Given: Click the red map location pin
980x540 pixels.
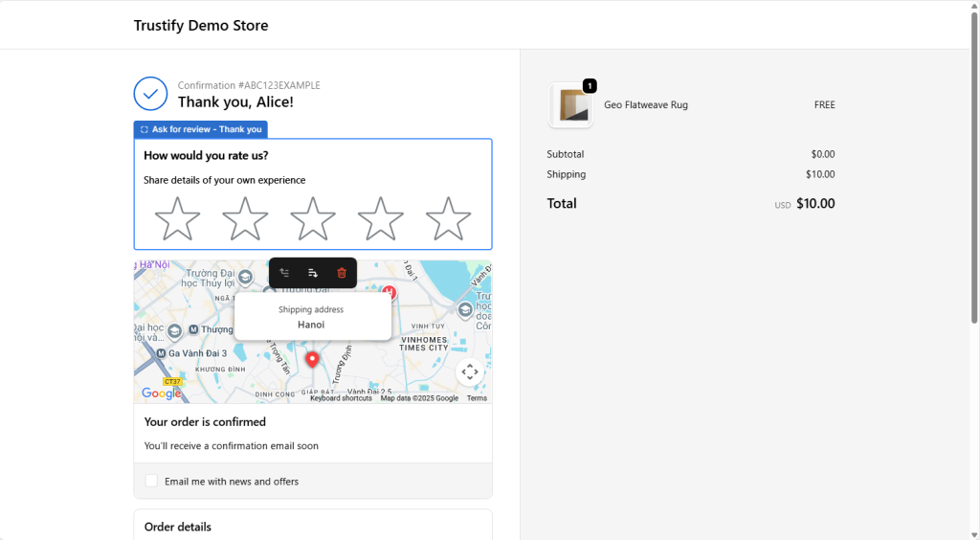Looking at the screenshot, I should pos(311,359).
